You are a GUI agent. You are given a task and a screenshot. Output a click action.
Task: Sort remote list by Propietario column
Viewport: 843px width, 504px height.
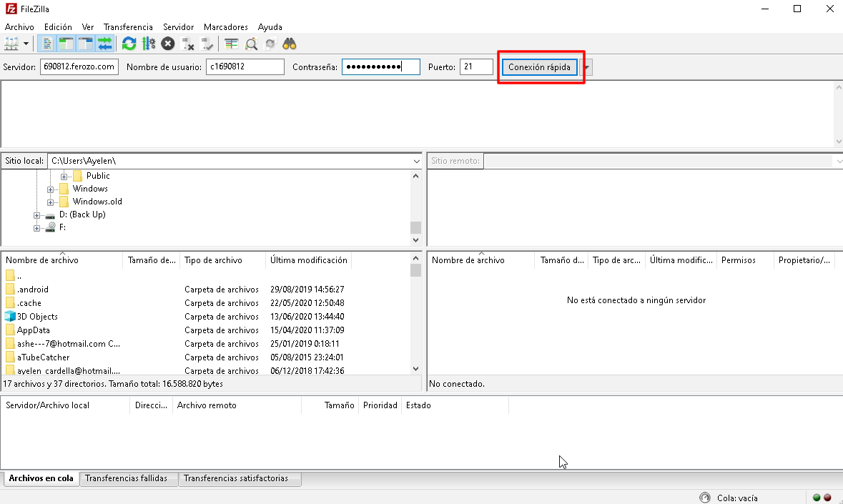click(805, 260)
